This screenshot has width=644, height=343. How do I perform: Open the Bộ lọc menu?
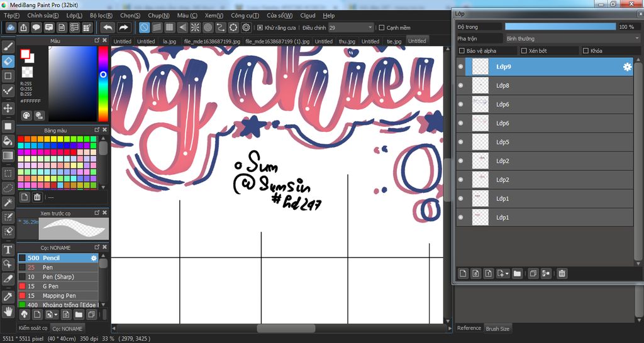pyautogui.click(x=101, y=16)
